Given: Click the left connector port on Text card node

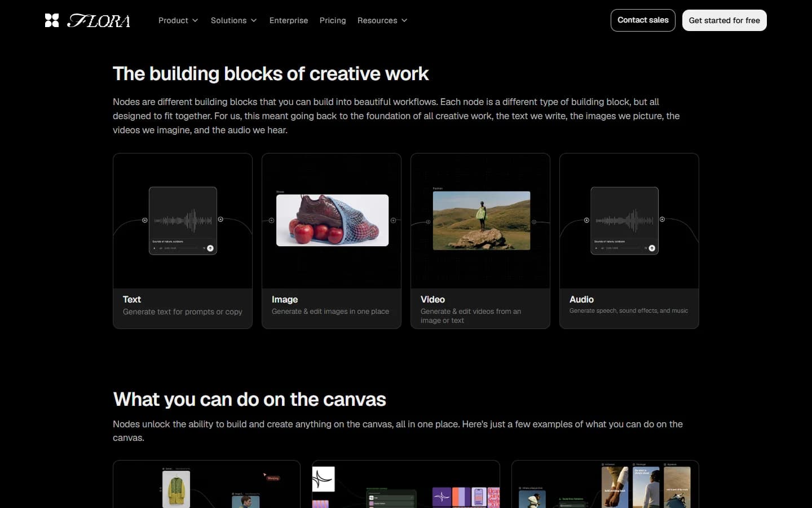Looking at the screenshot, I should pos(145,220).
